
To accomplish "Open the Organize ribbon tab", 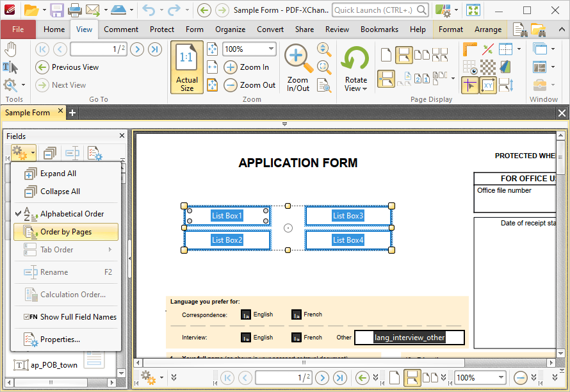I will 230,29.
